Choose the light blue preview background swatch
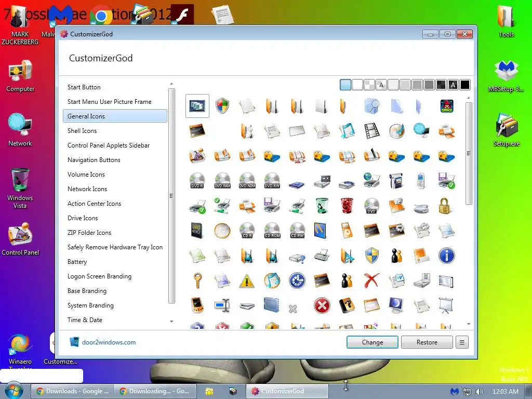The image size is (532, 399). (345, 85)
